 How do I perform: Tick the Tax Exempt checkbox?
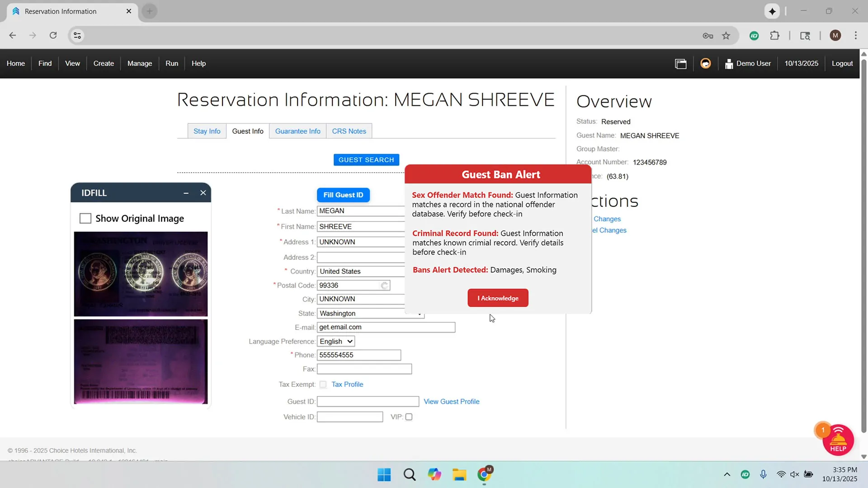coord(323,385)
